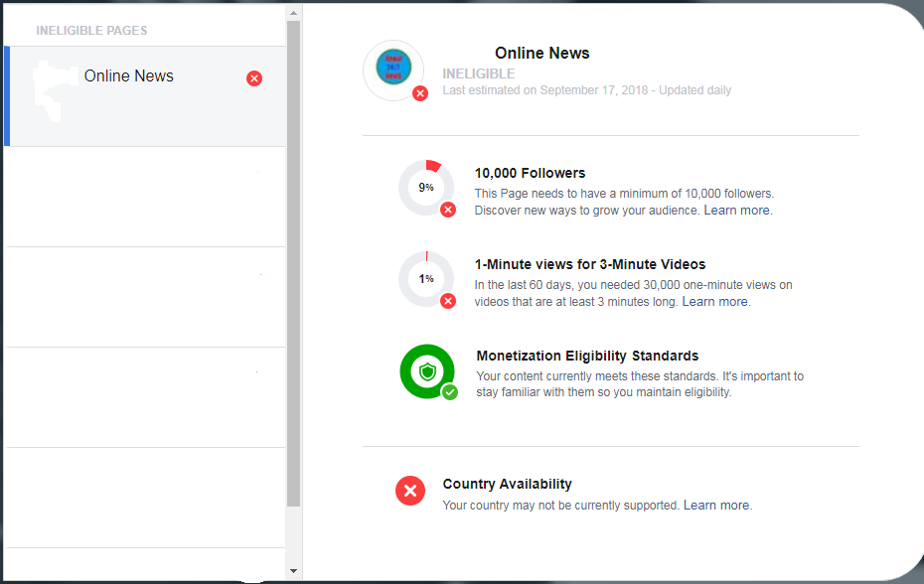924x584 pixels.
Task: Click red X icon beside Online News sidebar entry
Action: coord(254,78)
